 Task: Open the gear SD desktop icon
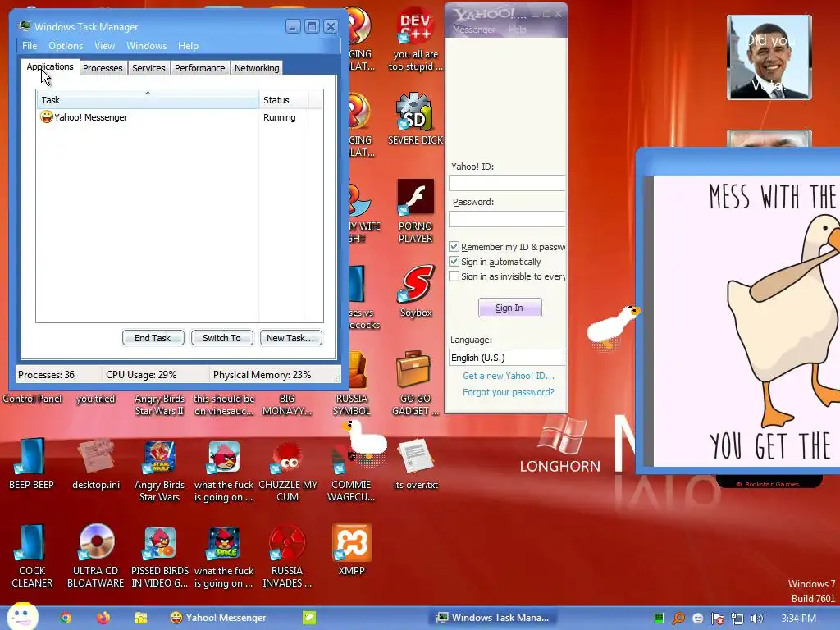(415, 118)
